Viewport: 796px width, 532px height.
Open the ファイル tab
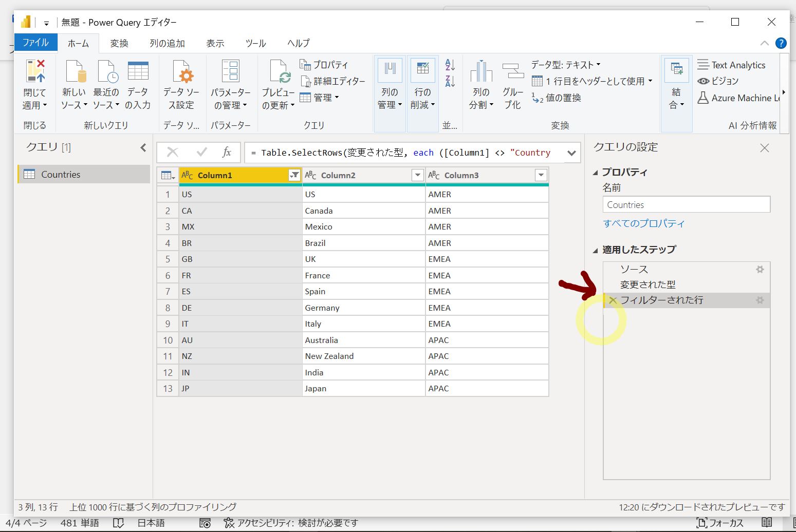[x=35, y=43]
